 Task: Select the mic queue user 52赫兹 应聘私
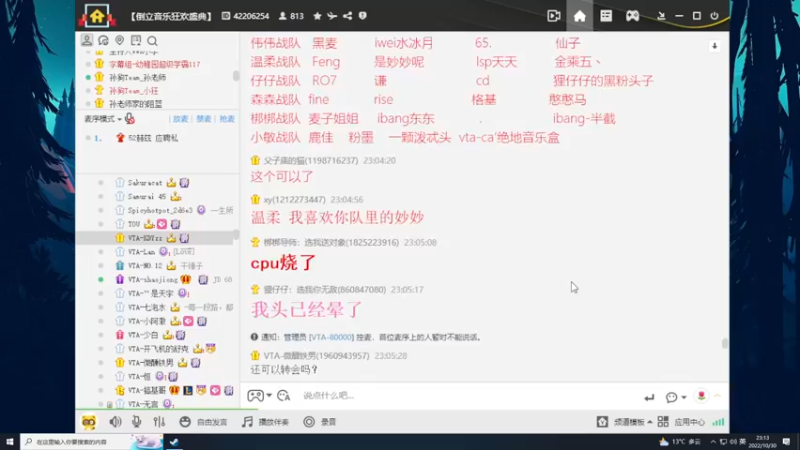click(153, 138)
